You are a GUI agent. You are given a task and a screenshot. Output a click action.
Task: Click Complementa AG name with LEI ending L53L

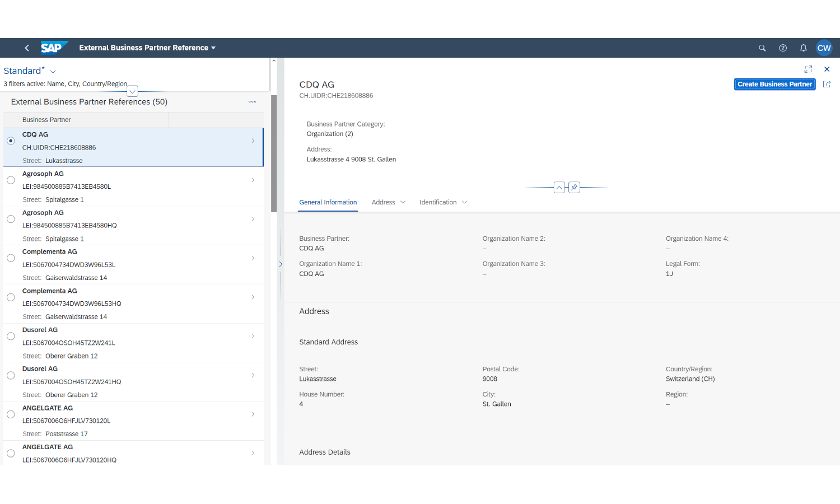tap(50, 251)
